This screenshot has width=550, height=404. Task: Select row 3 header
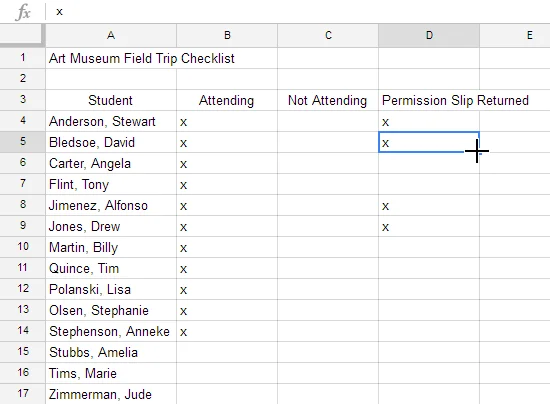(x=22, y=100)
